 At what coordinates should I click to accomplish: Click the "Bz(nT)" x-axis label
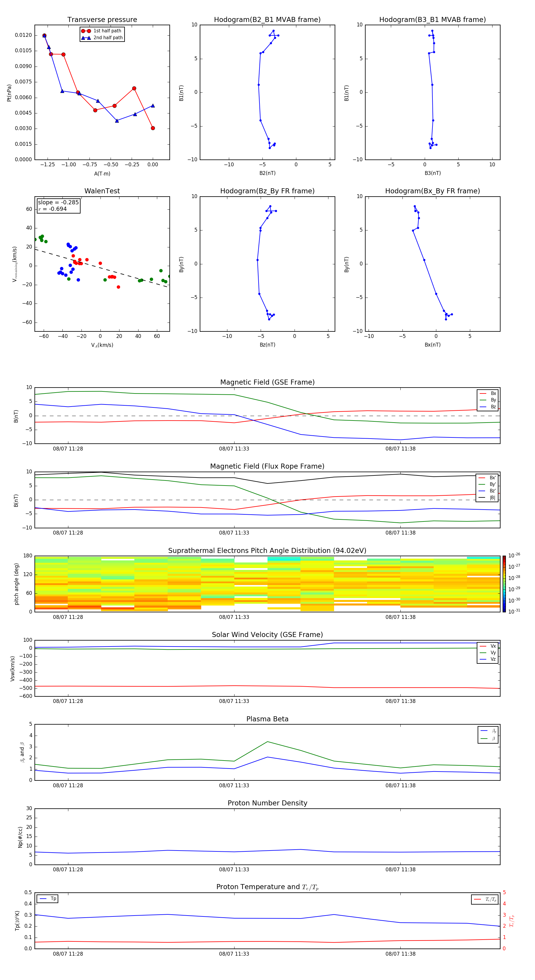click(x=267, y=345)
